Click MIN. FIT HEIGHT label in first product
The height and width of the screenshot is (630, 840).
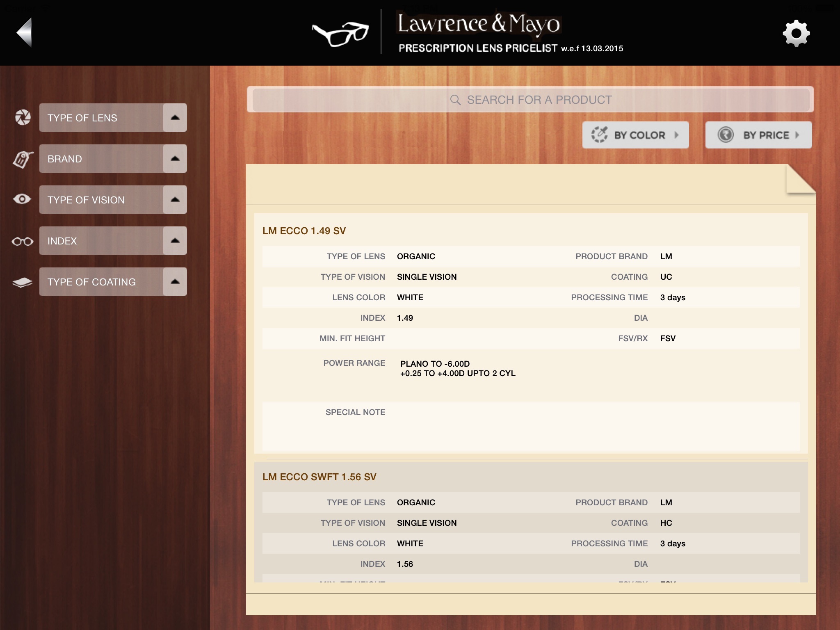tap(352, 338)
